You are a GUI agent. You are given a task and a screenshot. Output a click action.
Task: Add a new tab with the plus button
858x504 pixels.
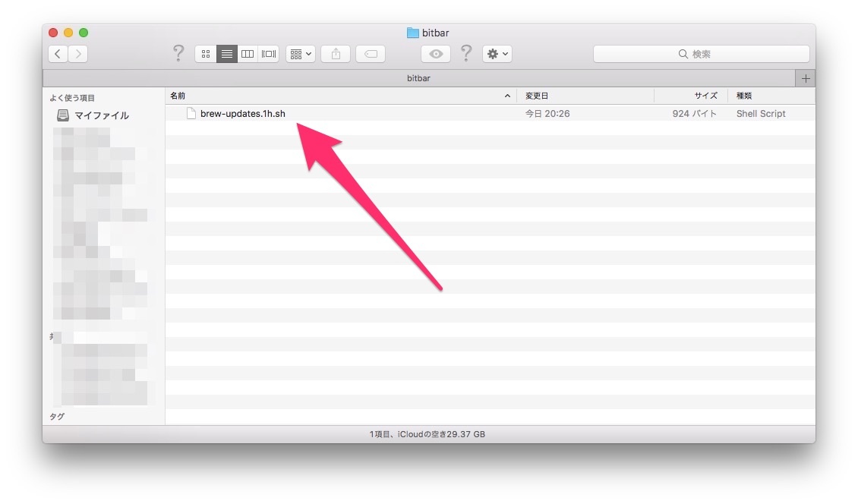(x=805, y=78)
